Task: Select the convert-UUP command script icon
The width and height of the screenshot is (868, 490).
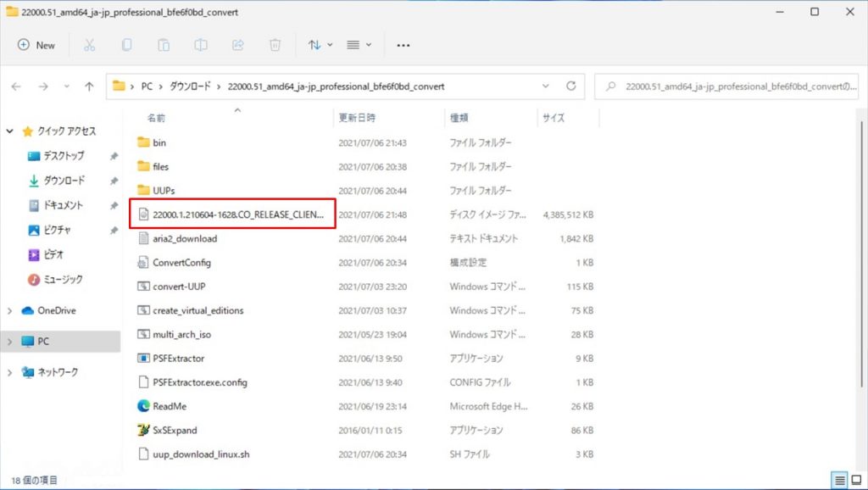Action: tap(143, 287)
